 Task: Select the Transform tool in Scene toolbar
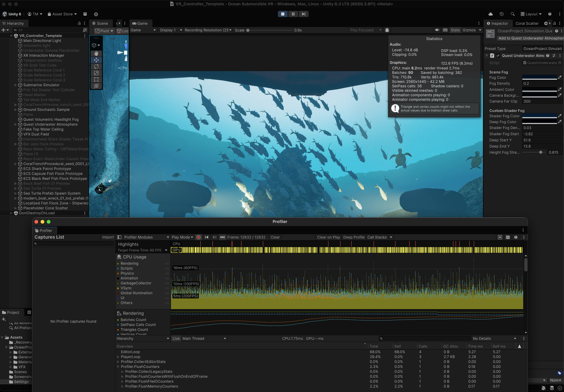(96, 86)
